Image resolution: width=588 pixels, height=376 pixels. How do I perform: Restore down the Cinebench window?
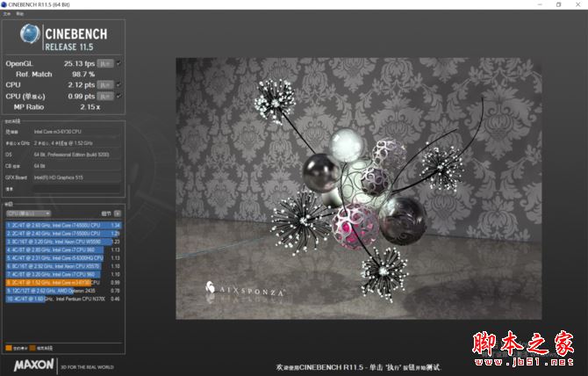pos(559,4)
